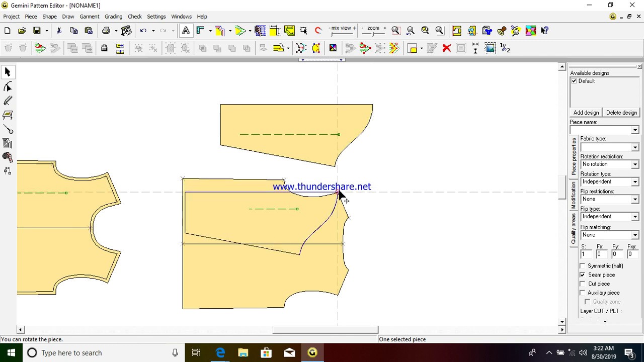Open an existing file

pyautogui.click(x=22, y=31)
